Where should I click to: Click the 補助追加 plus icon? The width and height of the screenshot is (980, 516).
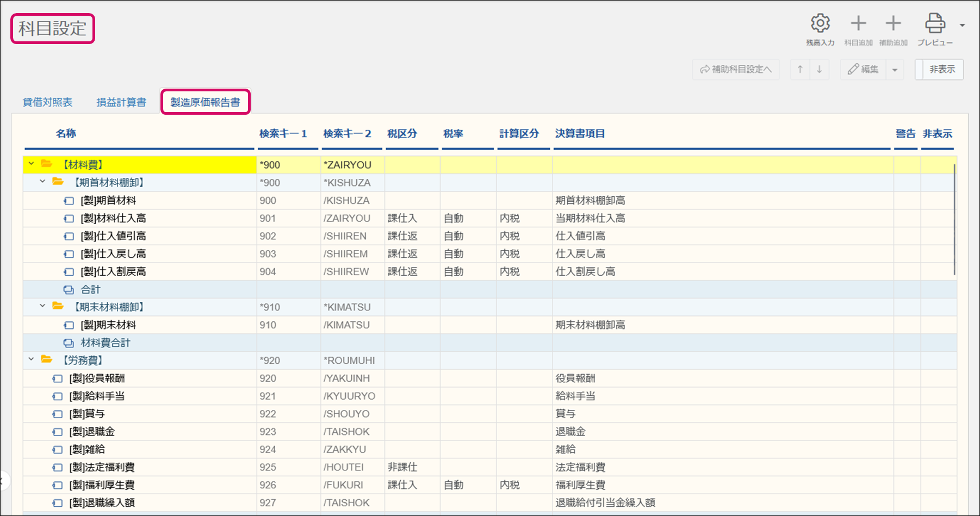tap(893, 23)
